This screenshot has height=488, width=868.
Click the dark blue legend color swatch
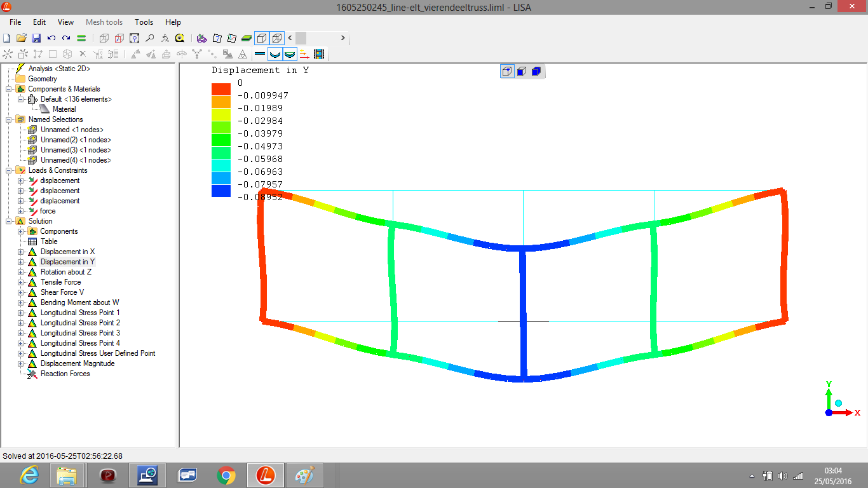pos(221,191)
